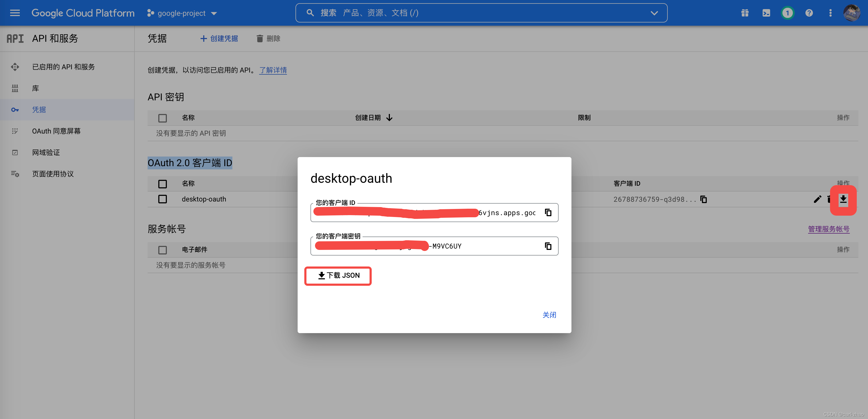The height and width of the screenshot is (419, 868).
Task: Open OAuth consent screen sidebar item
Action: pyautogui.click(x=56, y=131)
